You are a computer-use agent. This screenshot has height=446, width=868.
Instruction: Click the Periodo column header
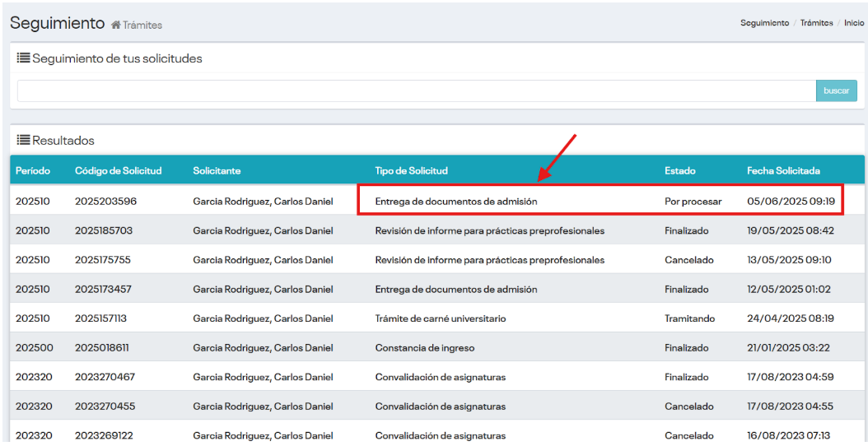(x=33, y=171)
